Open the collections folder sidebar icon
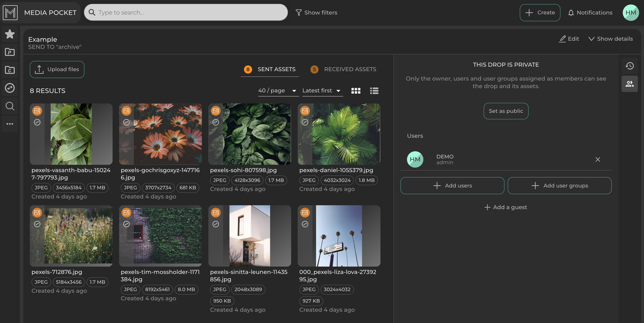 (10, 70)
